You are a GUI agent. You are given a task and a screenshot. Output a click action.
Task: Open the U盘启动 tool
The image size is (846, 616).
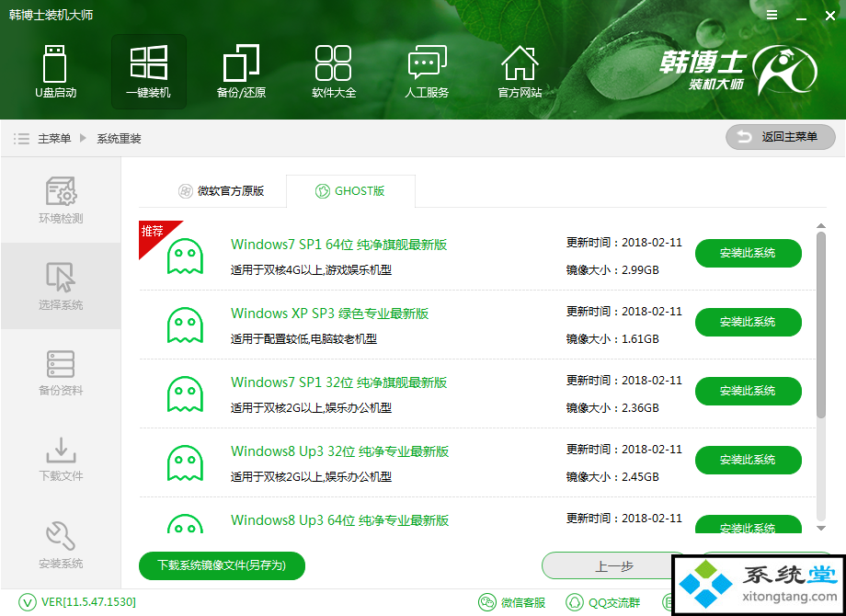(55, 71)
